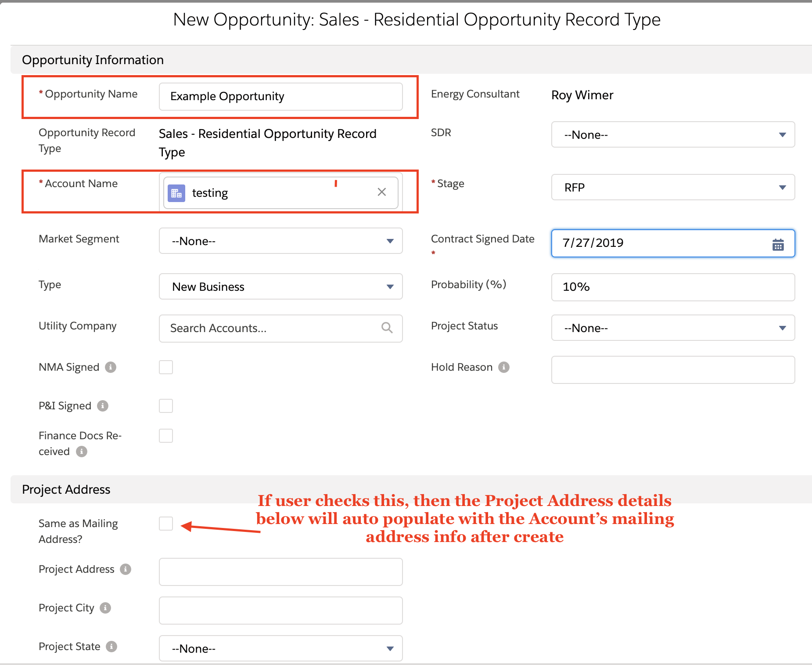
Task: Open the SDR dropdown
Action: [x=672, y=135]
